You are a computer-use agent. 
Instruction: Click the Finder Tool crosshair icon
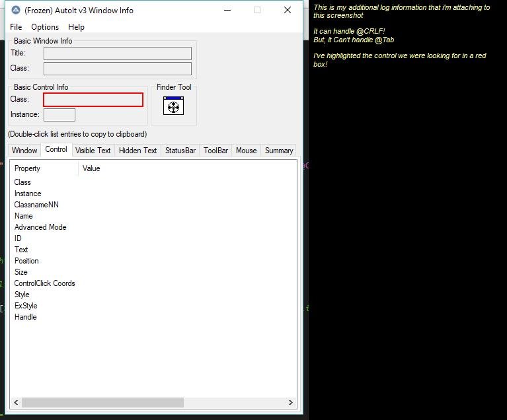tap(174, 106)
